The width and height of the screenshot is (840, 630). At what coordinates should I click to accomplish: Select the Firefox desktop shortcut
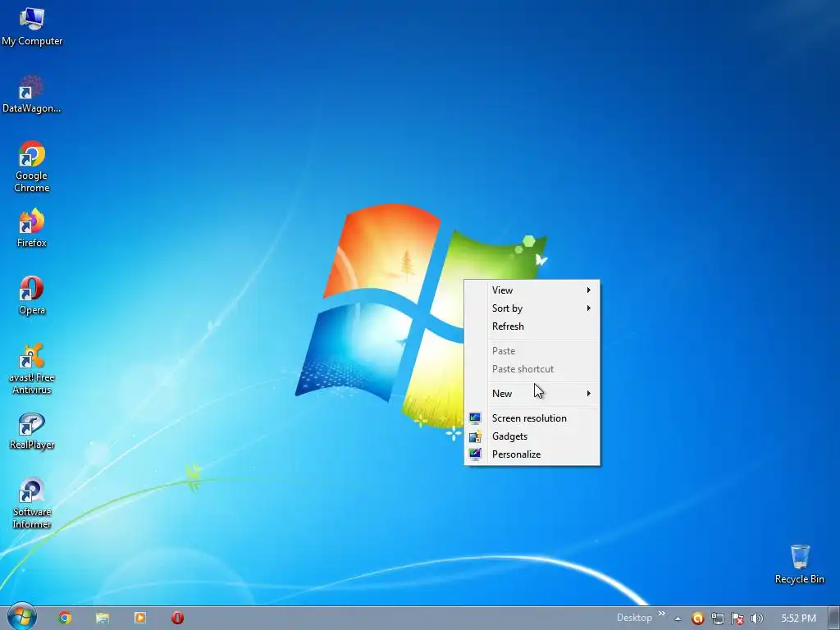tap(32, 228)
